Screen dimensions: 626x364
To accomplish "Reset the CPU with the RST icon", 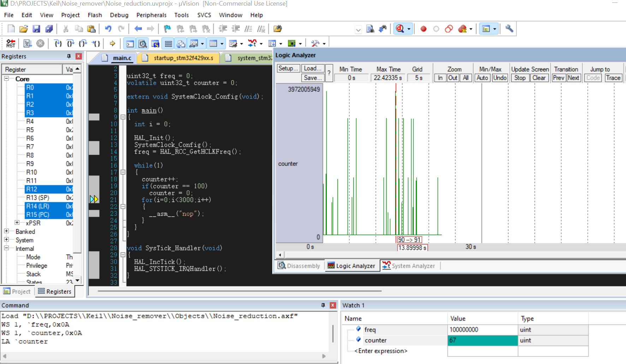I will coord(11,43).
